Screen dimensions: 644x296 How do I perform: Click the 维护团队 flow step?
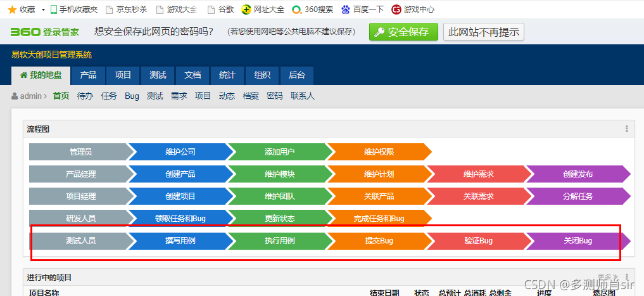point(280,196)
